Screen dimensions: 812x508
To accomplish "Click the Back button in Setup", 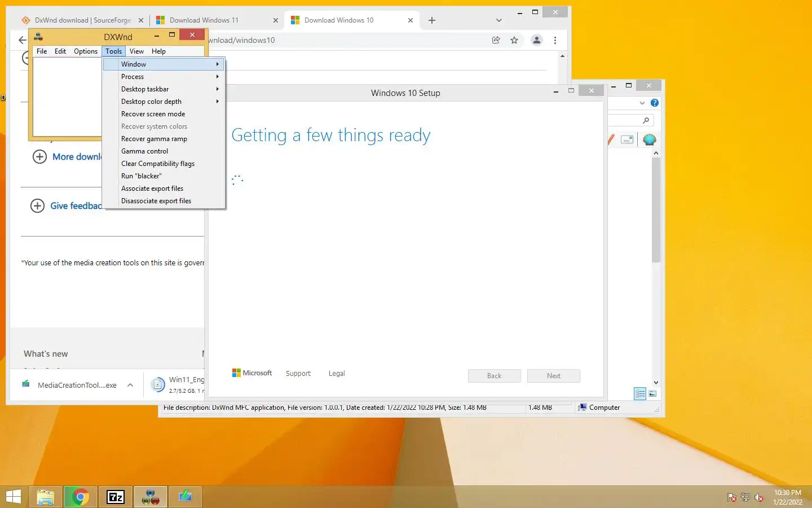I will pyautogui.click(x=495, y=376).
